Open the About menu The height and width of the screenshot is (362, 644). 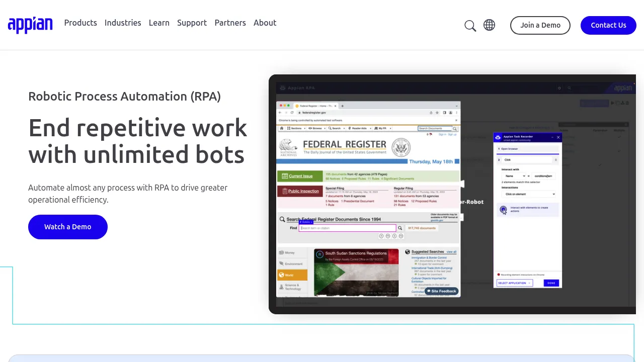[x=265, y=23]
